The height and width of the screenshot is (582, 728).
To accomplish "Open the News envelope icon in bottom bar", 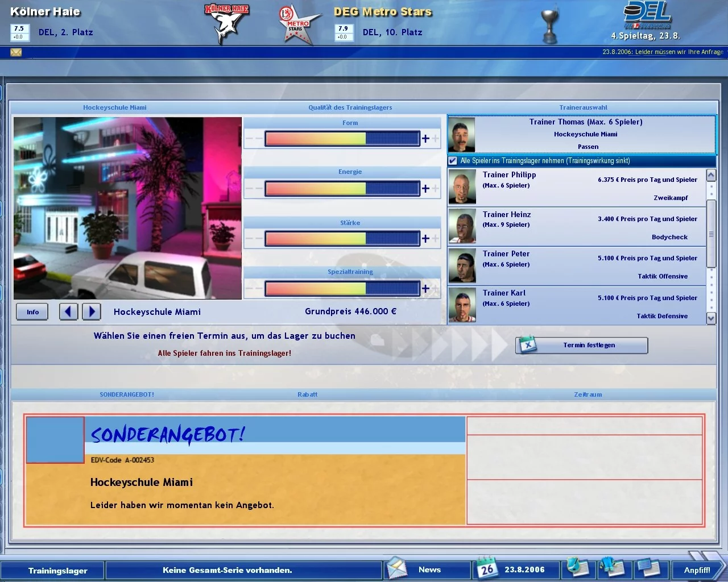I will coord(398,568).
